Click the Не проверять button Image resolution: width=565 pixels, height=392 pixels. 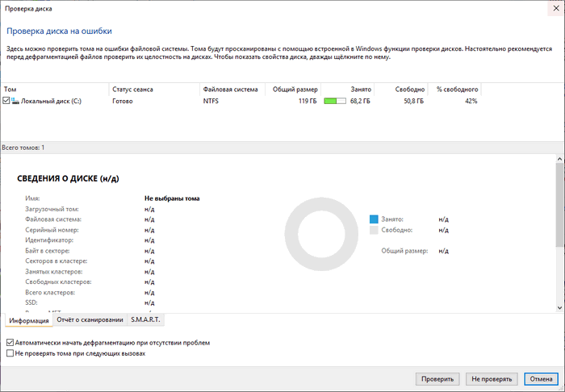[x=492, y=378]
